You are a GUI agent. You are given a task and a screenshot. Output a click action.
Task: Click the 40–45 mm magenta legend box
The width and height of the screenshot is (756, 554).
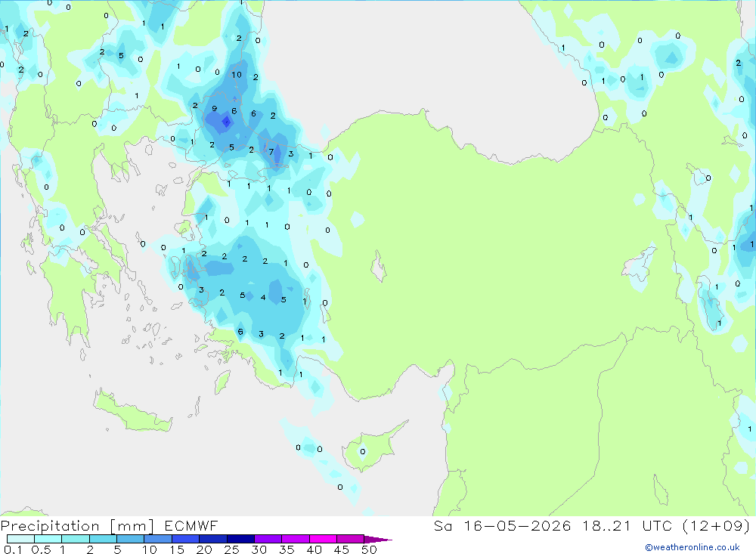[323, 539]
